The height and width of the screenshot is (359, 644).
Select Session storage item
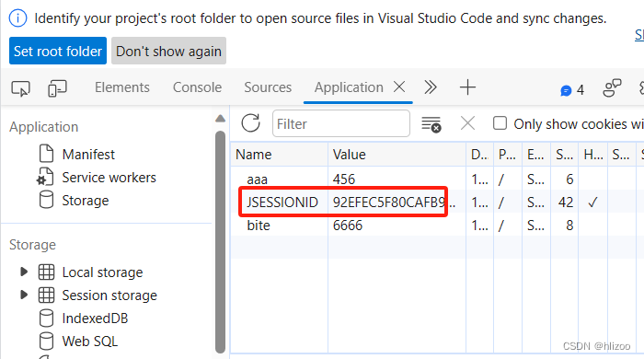pyautogui.click(x=109, y=295)
